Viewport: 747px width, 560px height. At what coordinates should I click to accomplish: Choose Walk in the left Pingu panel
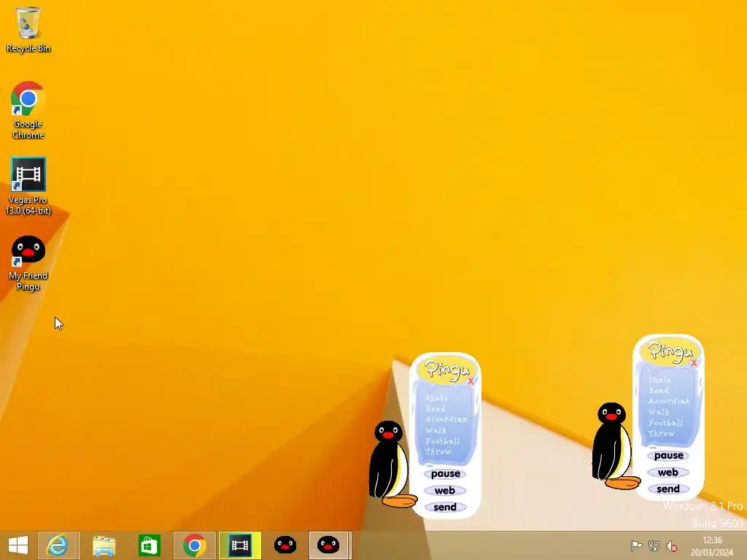click(436, 430)
